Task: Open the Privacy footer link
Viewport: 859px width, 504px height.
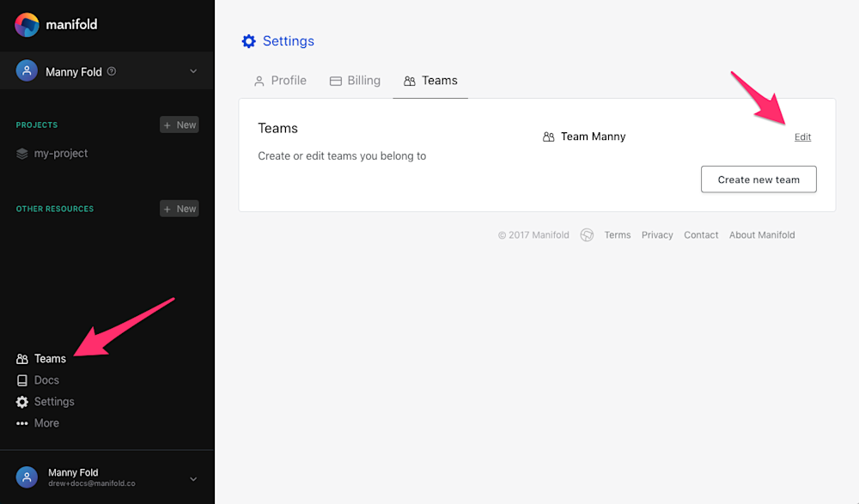Action: point(657,235)
